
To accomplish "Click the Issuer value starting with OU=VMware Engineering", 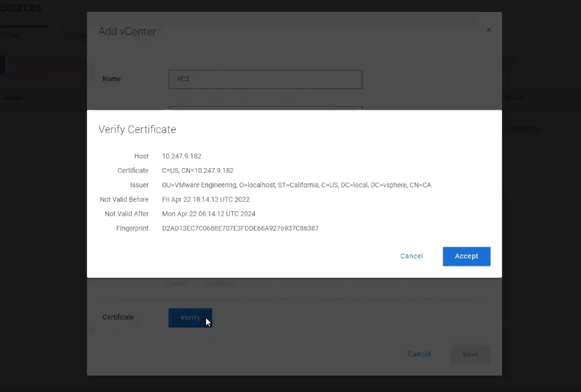I will click(x=296, y=185).
